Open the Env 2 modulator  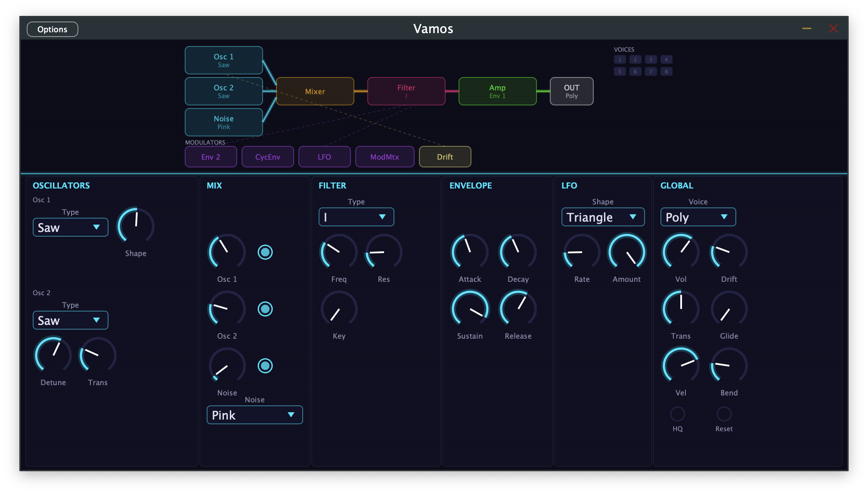pos(211,156)
